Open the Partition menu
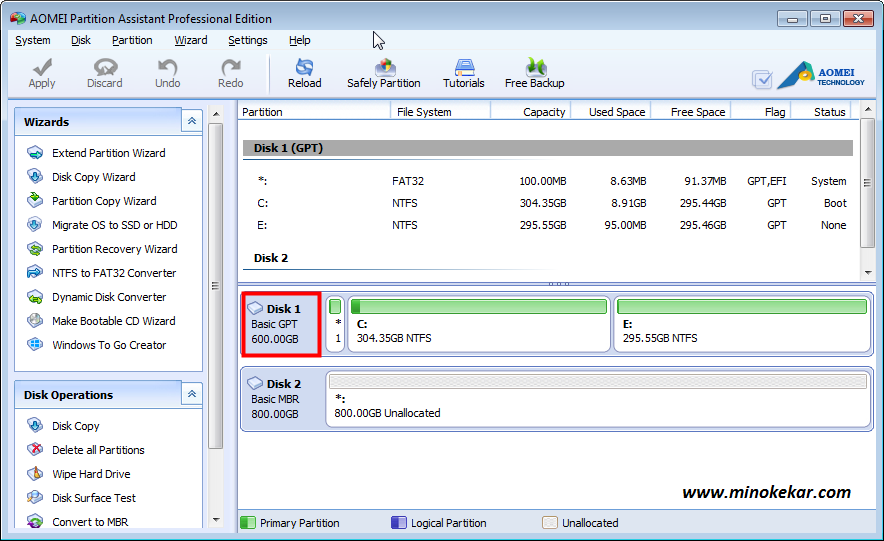The height and width of the screenshot is (541, 884). click(x=132, y=40)
